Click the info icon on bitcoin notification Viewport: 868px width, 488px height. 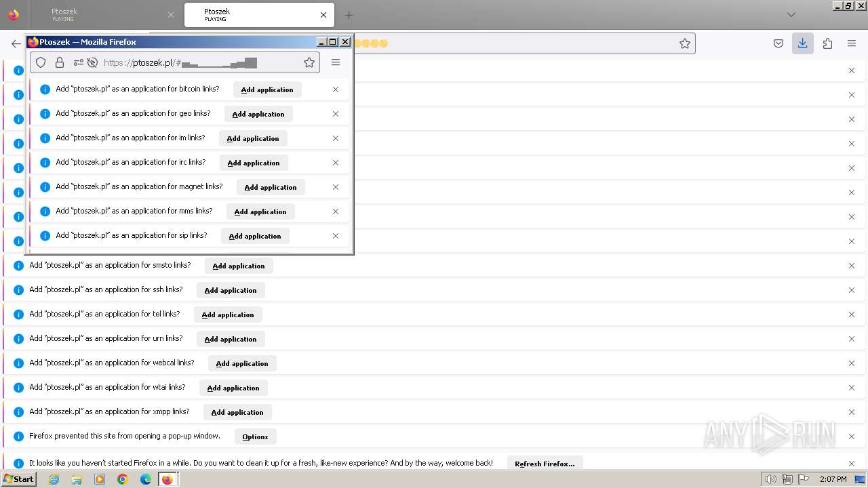(x=45, y=89)
